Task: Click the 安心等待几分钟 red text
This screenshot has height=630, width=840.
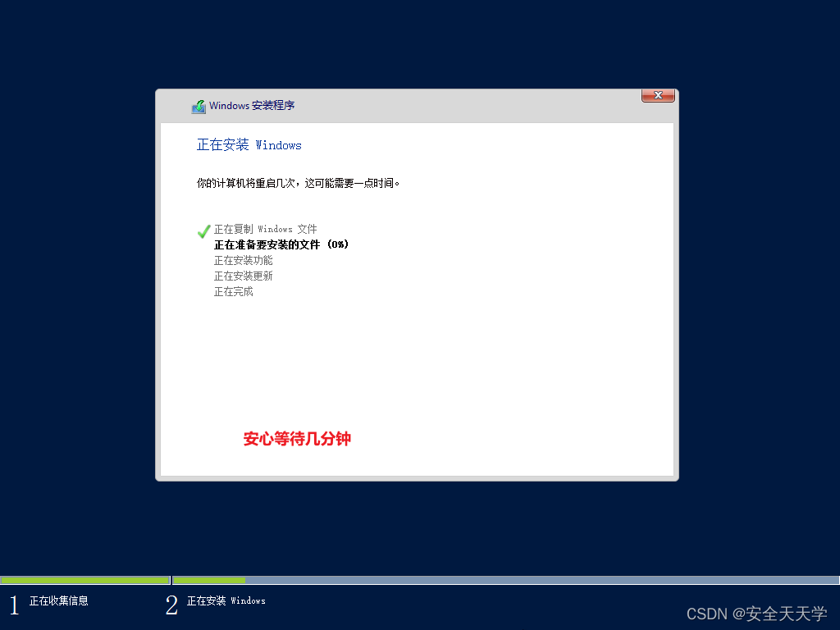Action: pyautogui.click(x=298, y=440)
